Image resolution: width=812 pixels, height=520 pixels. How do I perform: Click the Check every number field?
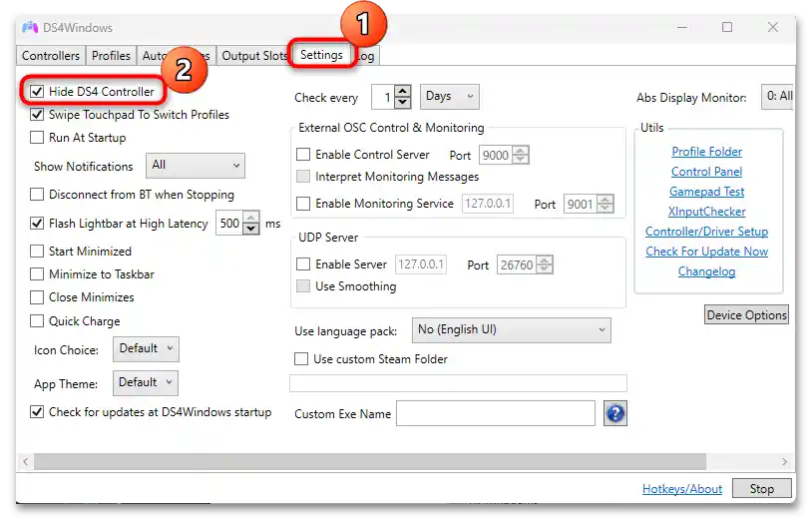383,97
